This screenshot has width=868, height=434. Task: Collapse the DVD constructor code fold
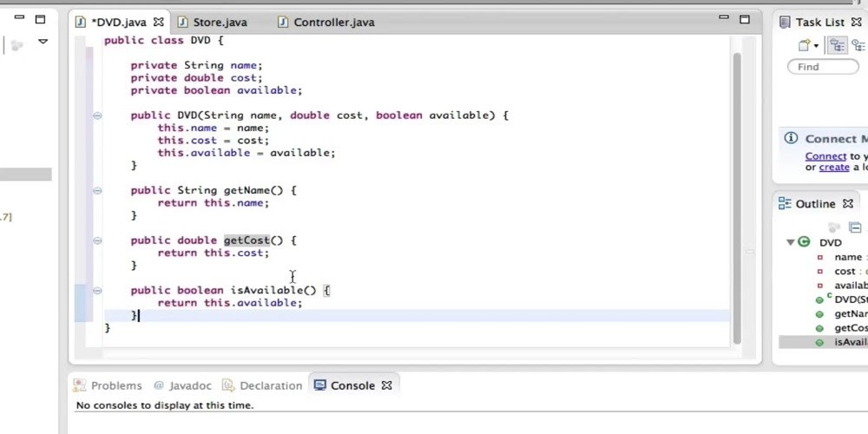coord(97,115)
